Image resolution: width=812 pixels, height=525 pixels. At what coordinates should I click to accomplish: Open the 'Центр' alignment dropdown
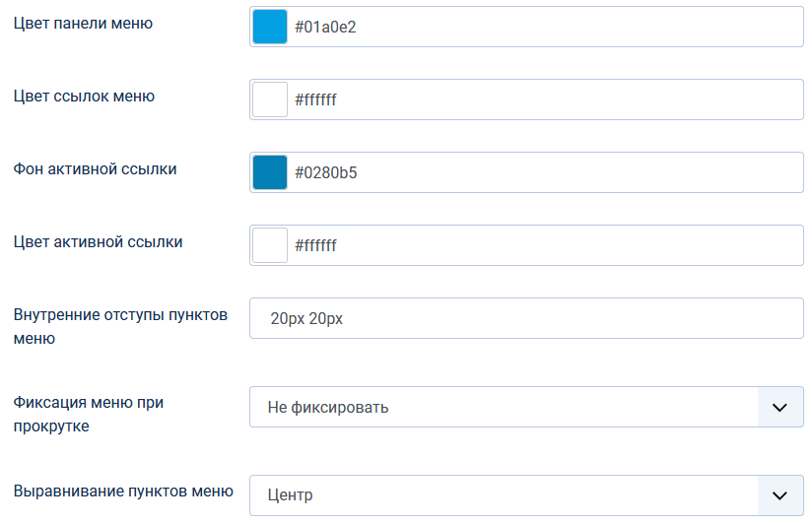(503, 495)
